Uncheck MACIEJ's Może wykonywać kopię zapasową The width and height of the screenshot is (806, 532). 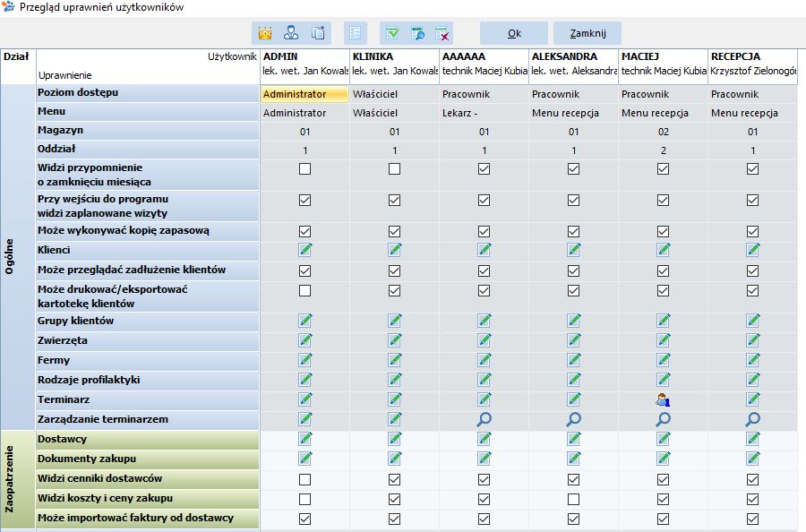click(x=663, y=232)
